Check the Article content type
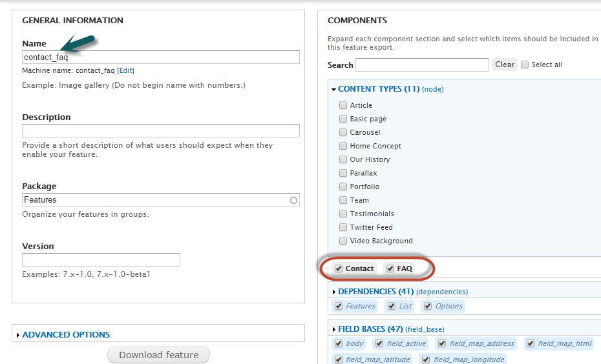Image resolution: width=601 pixels, height=364 pixels. pyautogui.click(x=343, y=105)
